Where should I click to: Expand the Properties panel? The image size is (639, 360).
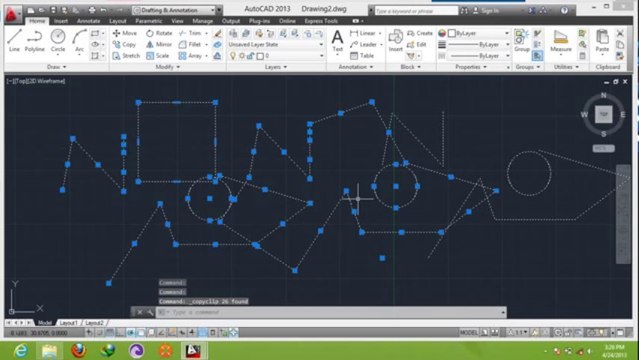(471, 67)
